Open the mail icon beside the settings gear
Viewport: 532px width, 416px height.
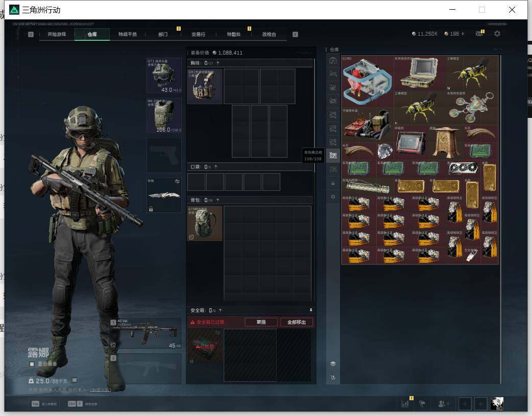tap(479, 34)
